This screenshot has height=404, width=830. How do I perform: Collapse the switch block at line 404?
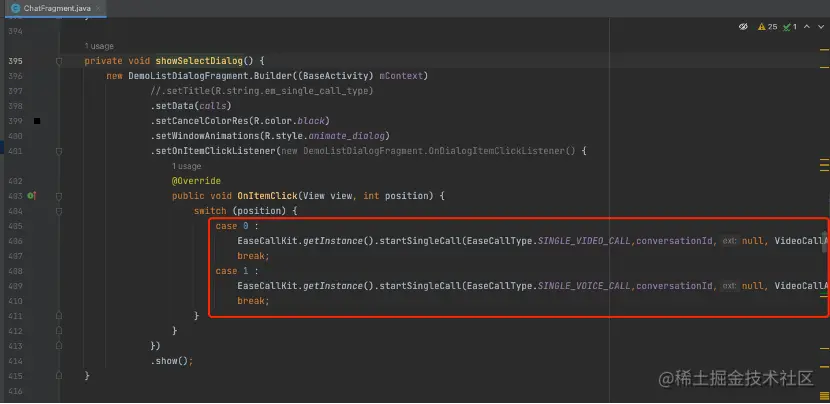59,211
